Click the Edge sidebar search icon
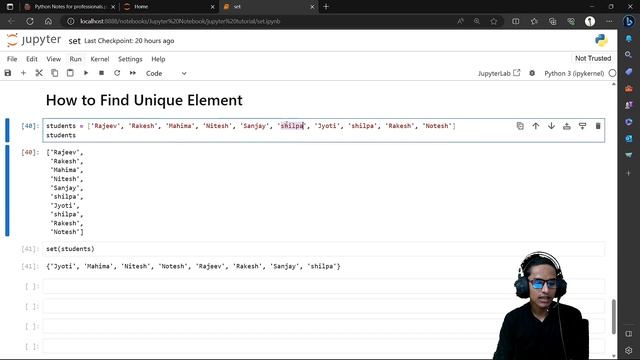The image size is (640, 360). click(629, 55)
